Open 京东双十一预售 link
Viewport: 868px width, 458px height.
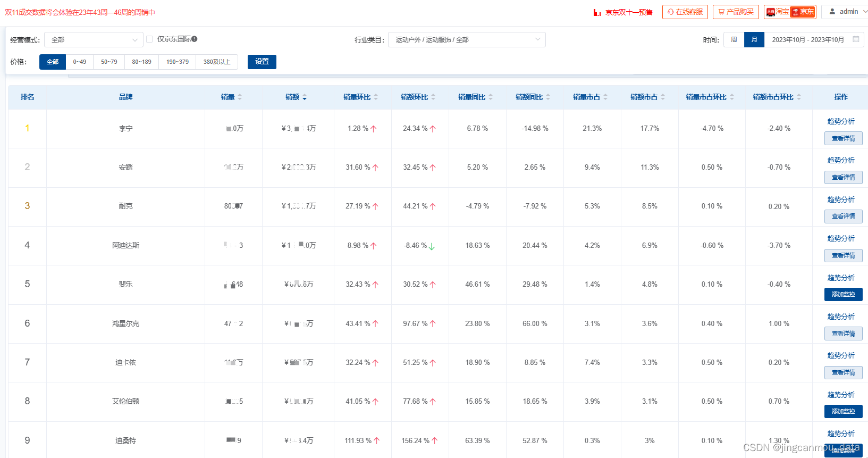tap(629, 12)
